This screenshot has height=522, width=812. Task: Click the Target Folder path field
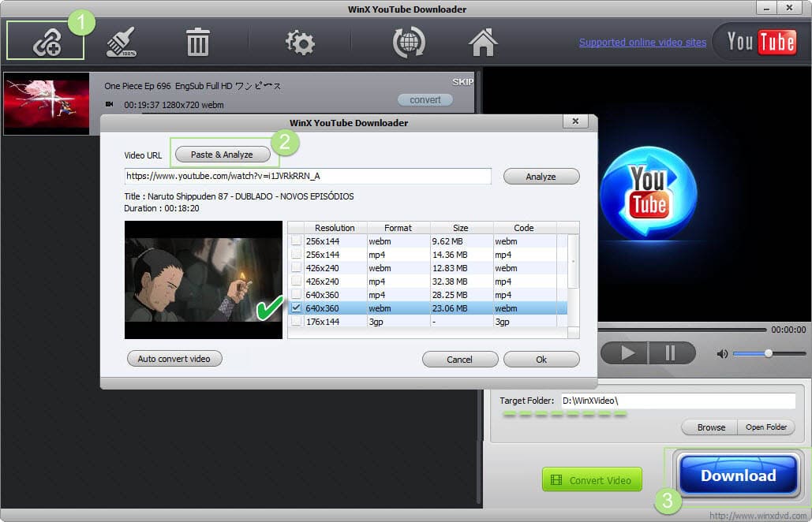tap(679, 401)
